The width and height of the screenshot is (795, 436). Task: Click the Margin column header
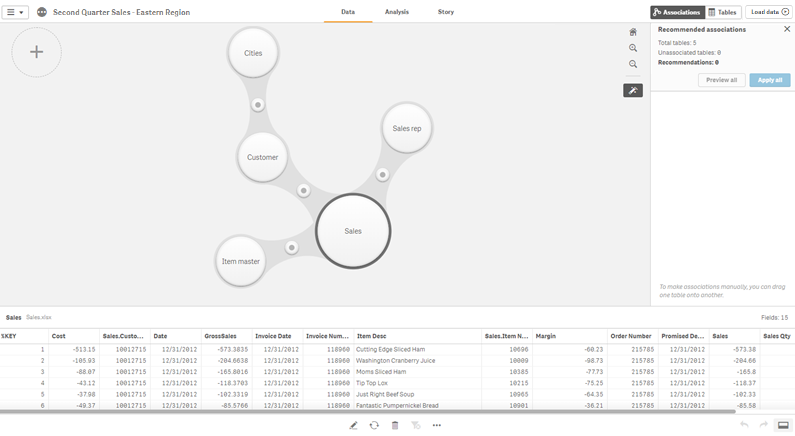coord(569,336)
